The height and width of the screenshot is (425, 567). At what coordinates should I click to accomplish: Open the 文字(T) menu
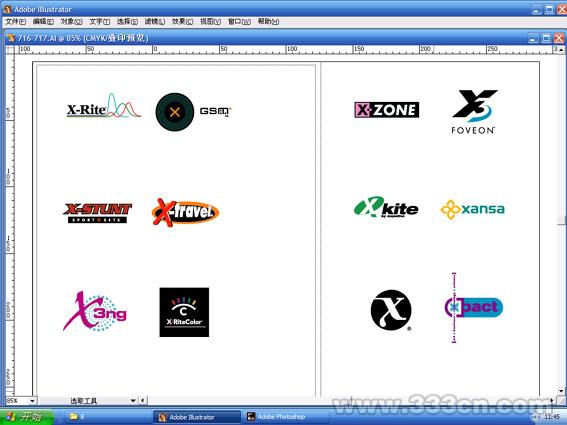pos(99,22)
